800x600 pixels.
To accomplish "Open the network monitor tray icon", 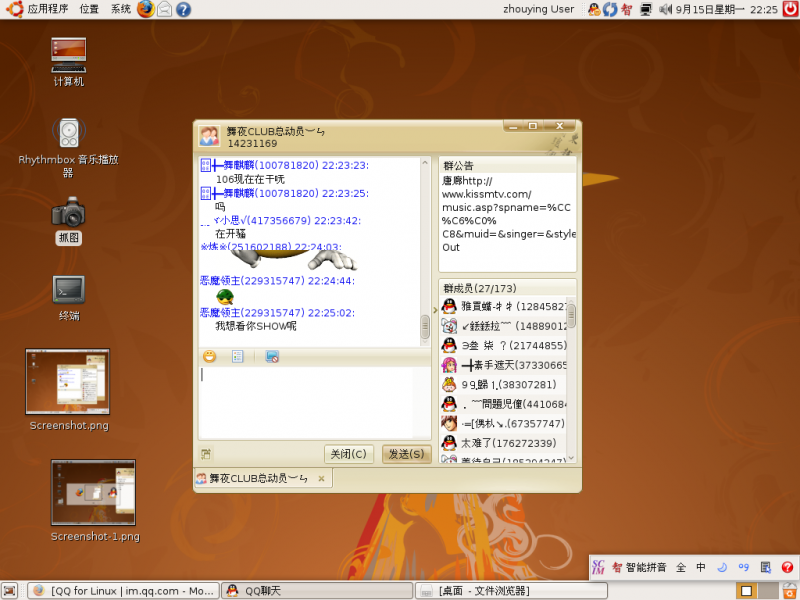I will [646, 9].
